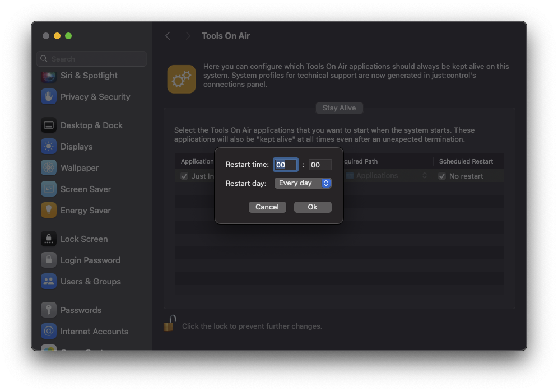The image size is (558, 392).
Task: Click the search magnifier icon
Action: coord(44,59)
